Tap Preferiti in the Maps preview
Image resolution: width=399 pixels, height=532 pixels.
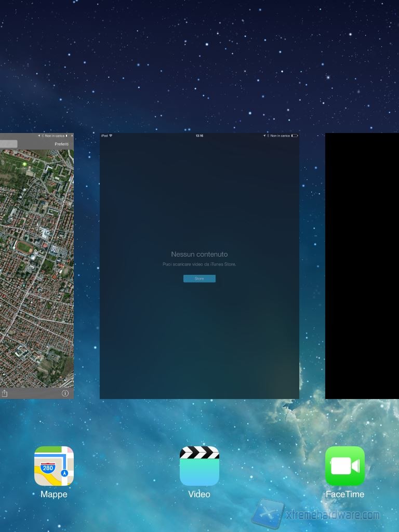[61, 144]
